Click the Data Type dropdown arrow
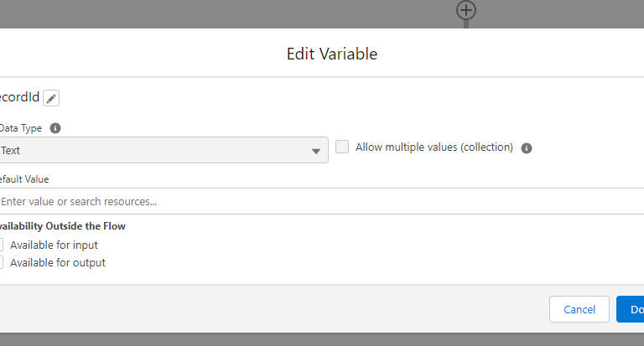The image size is (644, 346). tap(316, 152)
